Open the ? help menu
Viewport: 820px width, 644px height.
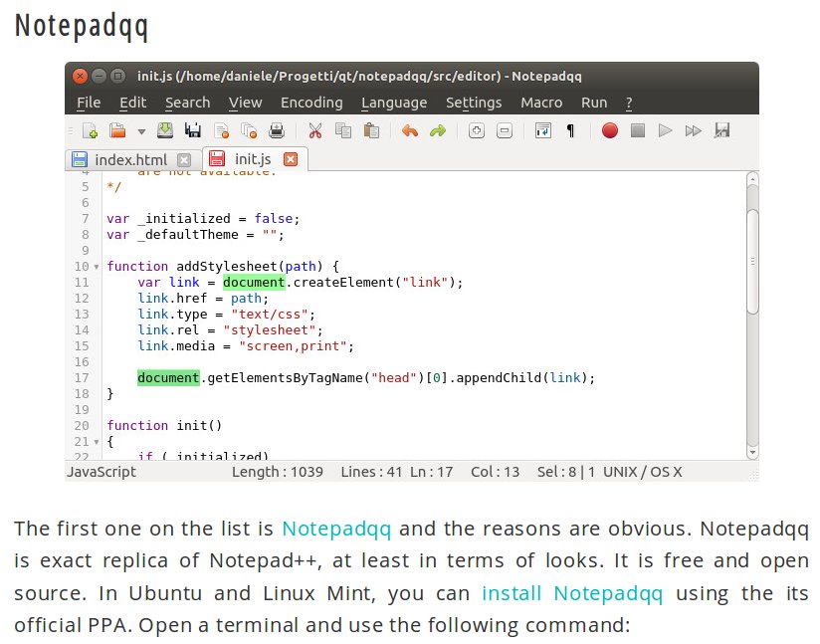[x=629, y=103]
